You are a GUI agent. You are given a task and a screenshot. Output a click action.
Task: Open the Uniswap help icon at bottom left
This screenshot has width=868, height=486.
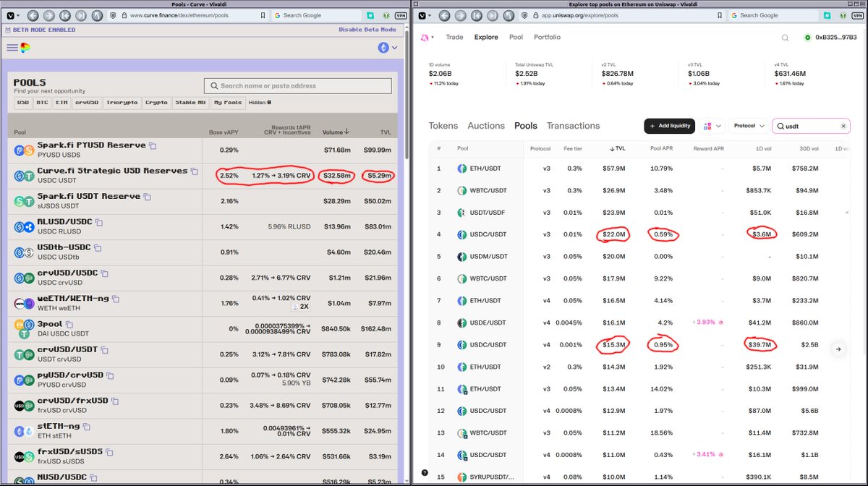click(x=425, y=474)
